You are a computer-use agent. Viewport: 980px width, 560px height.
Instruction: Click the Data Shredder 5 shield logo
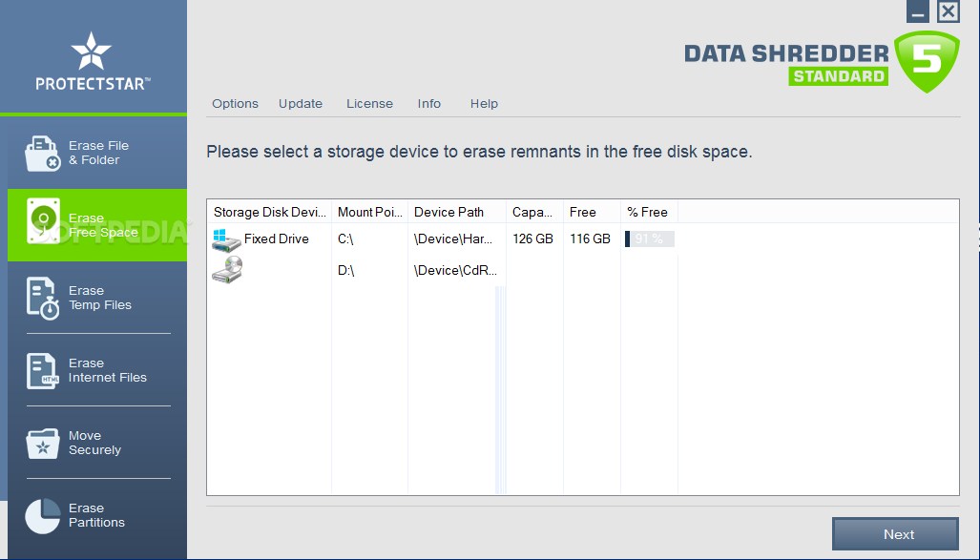(x=927, y=61)
